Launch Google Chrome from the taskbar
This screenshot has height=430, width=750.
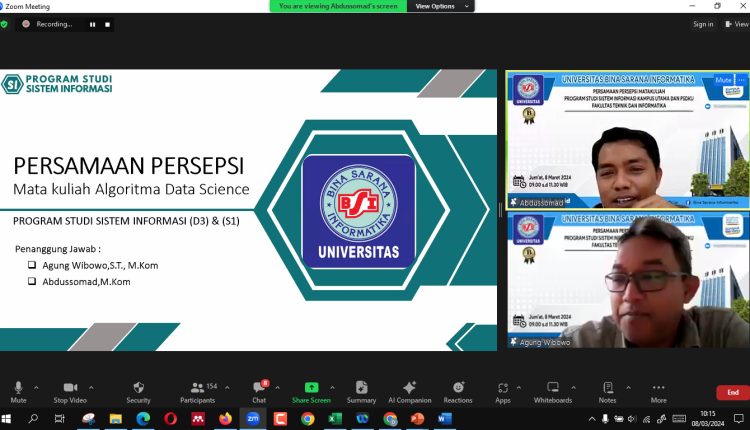pyautogui.click(x=308, y=419)
